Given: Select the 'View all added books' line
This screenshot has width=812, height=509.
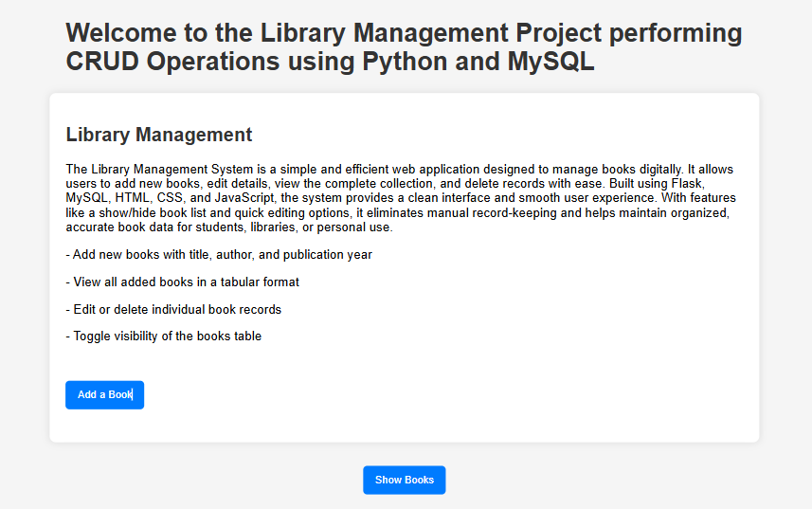Looking at the screenshot, I should click(183, 282).
